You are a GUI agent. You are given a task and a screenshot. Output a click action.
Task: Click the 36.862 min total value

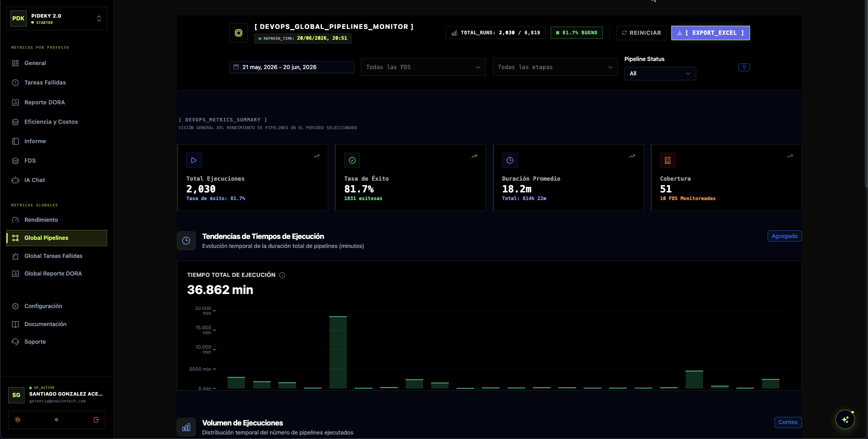220,290
